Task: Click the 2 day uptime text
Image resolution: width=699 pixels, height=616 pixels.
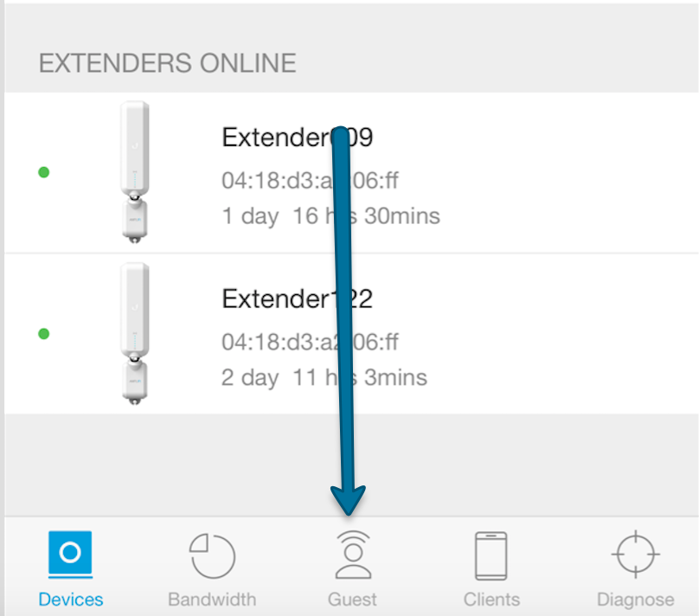Action: pos(324,377)
